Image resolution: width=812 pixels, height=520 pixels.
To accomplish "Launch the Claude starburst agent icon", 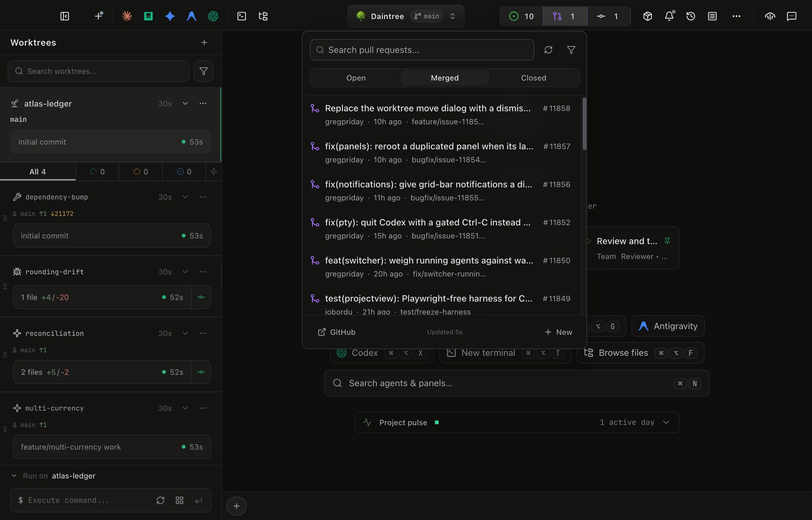I will (x=127, y=16).
